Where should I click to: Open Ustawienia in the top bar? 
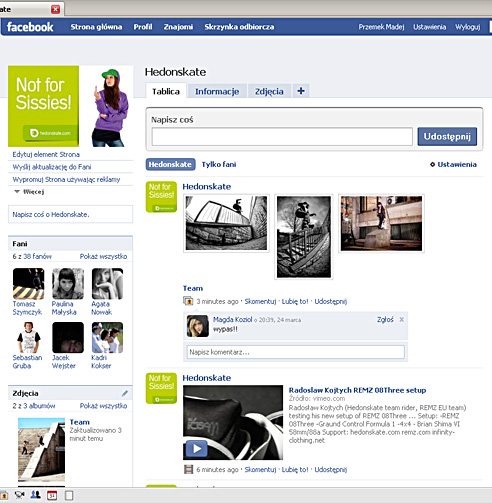429,27
